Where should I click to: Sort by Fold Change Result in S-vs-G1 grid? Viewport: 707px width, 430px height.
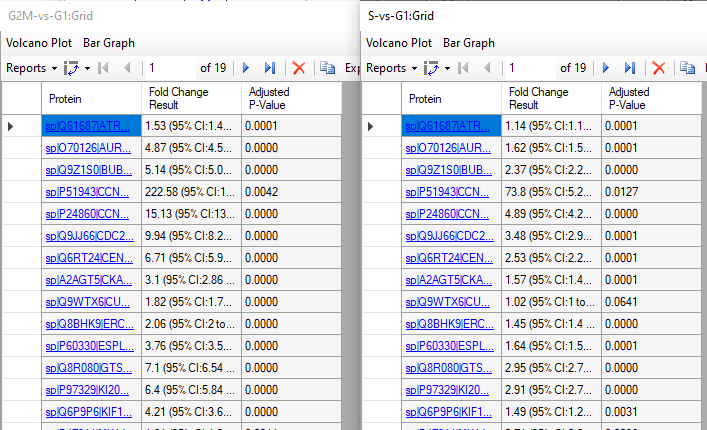(551, 99)
